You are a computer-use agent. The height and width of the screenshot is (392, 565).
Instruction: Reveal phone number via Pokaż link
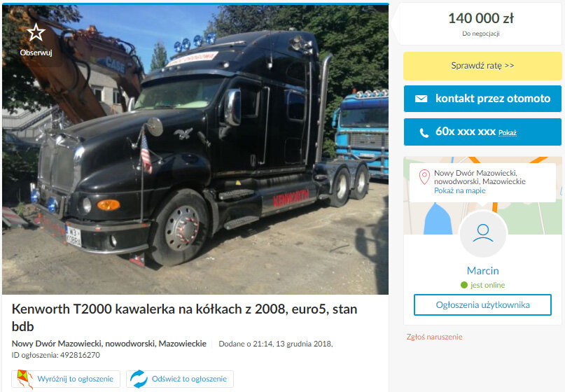508,133
